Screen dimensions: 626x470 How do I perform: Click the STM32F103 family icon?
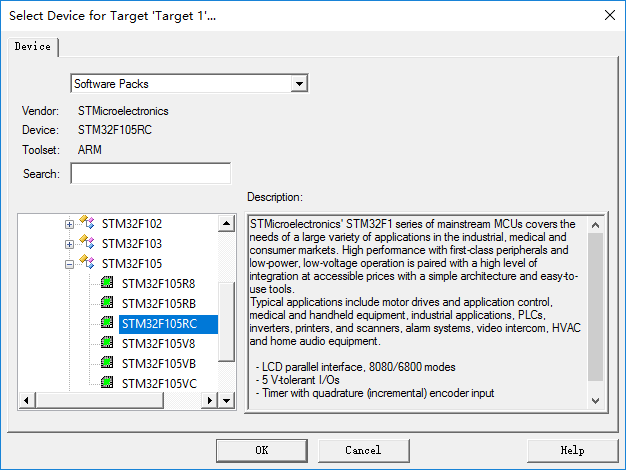(x=87, y=242)
